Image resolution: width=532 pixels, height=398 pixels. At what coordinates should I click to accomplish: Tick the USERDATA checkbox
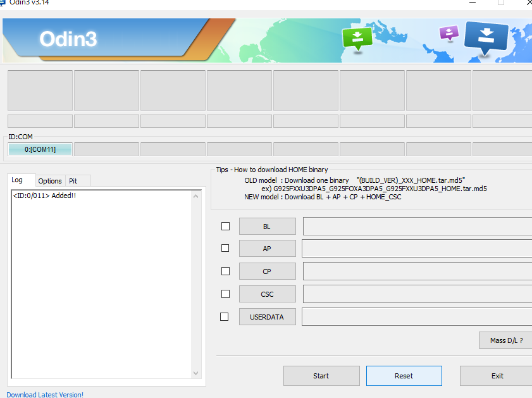click(x=225, y=316)
